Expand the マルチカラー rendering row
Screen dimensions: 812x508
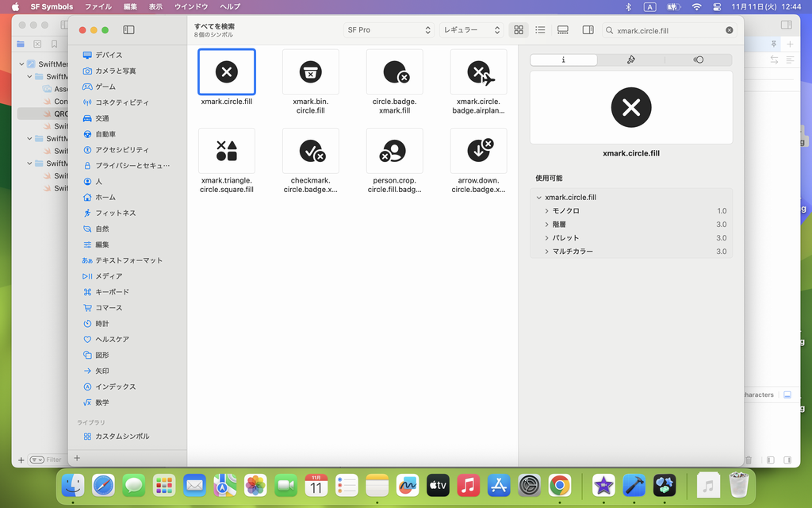click(547, 252)
